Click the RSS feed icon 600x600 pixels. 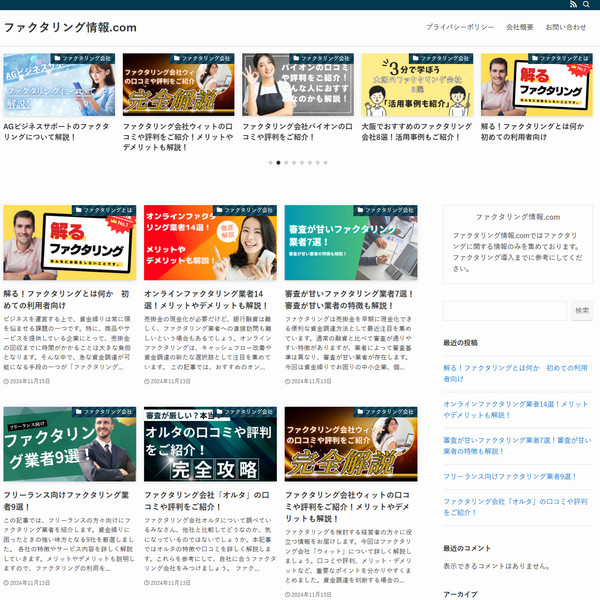coord(572,5)
